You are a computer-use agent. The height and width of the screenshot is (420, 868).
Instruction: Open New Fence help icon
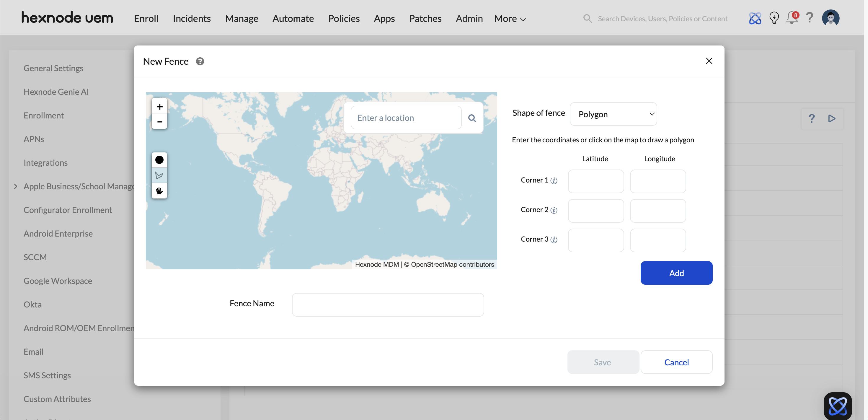(x=200, y=61)
